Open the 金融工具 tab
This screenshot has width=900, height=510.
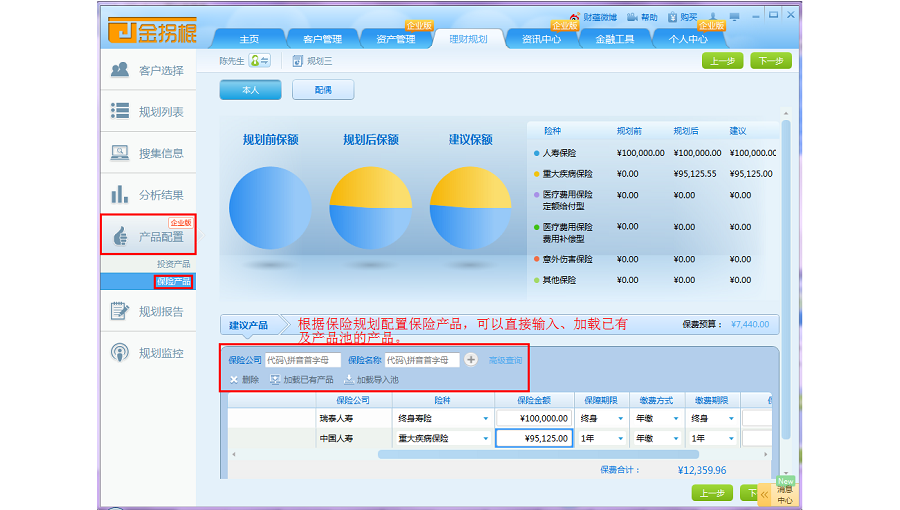tap(615, 39)
